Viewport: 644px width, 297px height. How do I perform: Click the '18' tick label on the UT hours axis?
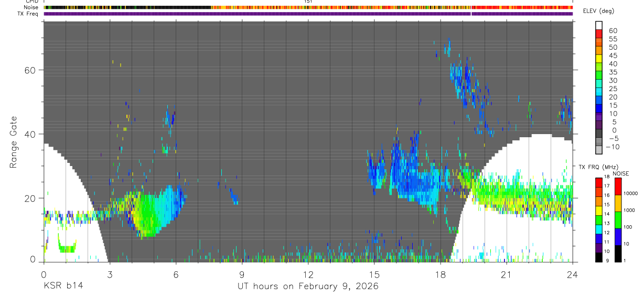(x=440, y=273)
